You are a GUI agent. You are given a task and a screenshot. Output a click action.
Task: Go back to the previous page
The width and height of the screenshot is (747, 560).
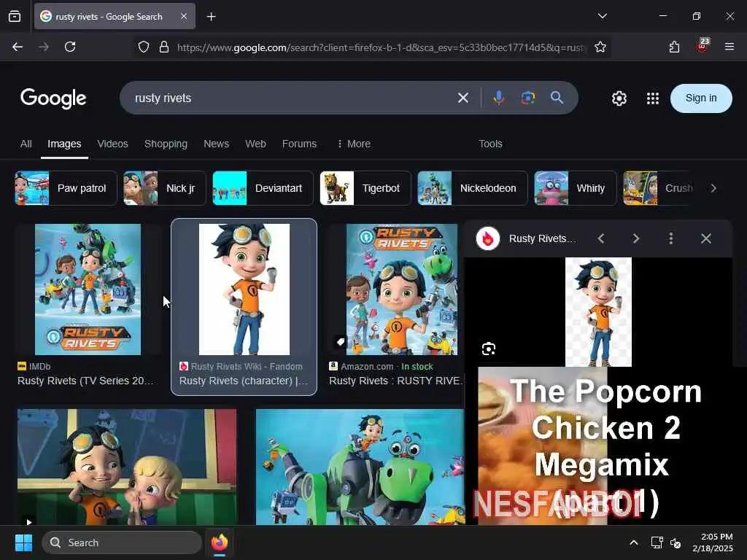coord(18,47)
